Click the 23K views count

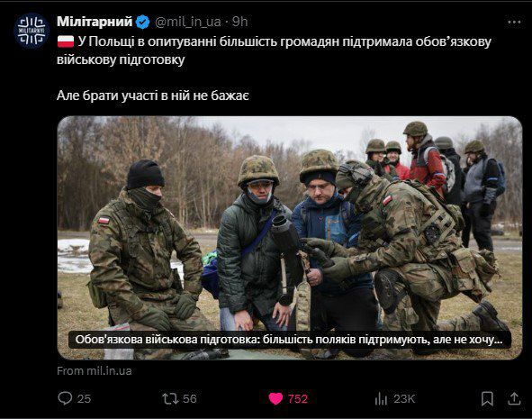(x=404, y=398)
